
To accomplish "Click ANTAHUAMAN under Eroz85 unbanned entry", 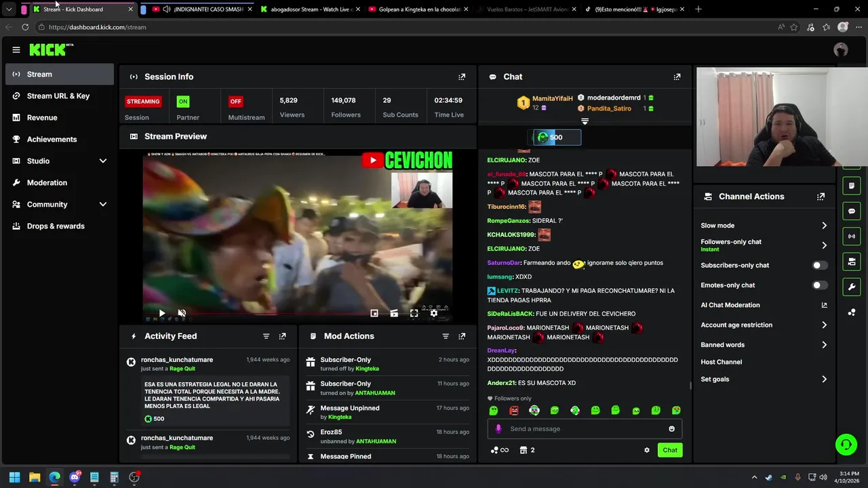I will pos(376,441).
